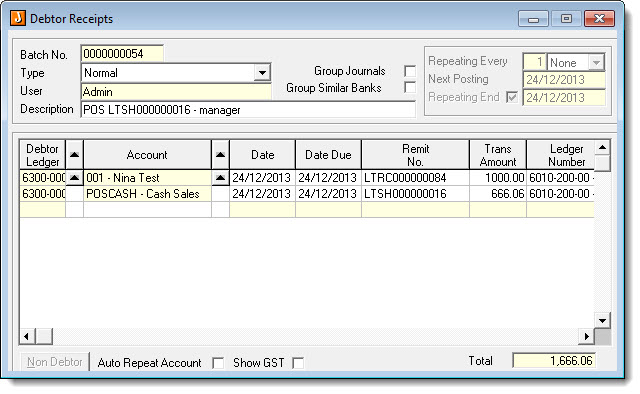Click the Debtor Ledger cell in POSCASH row

tap(42, 194)
